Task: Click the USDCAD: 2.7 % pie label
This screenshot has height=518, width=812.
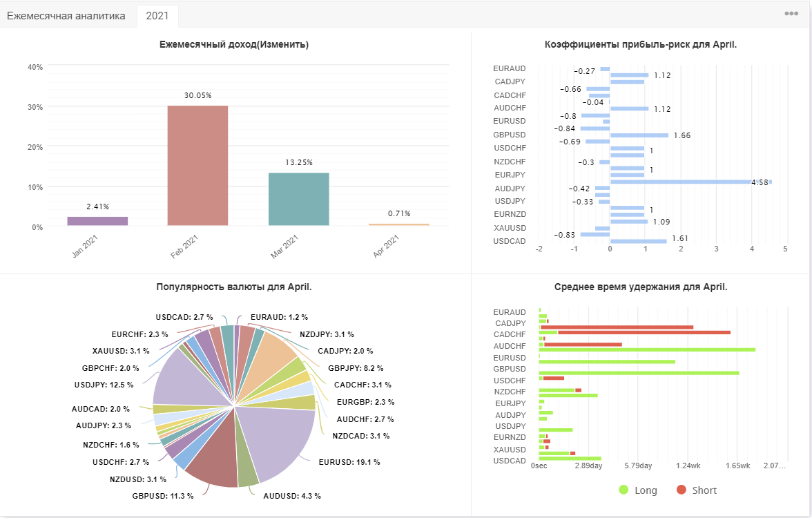Action: pyautogui.click(x=184, y=317)
